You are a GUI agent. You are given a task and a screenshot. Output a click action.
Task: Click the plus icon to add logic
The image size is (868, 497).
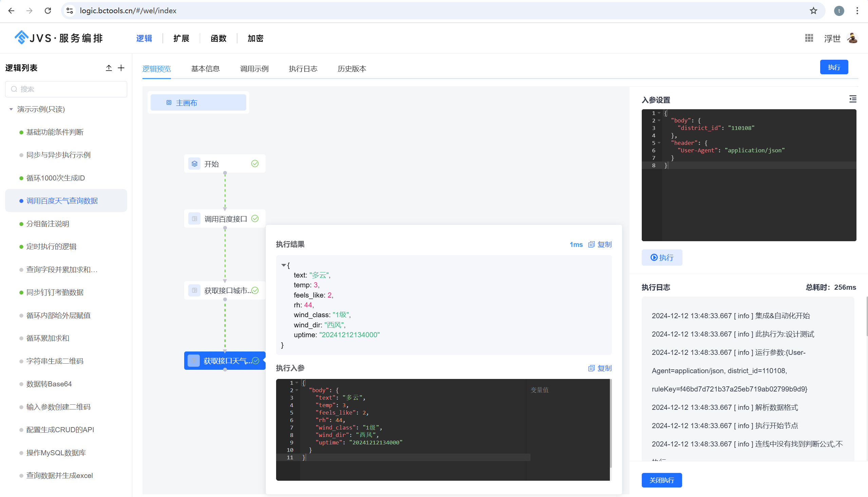121,68
